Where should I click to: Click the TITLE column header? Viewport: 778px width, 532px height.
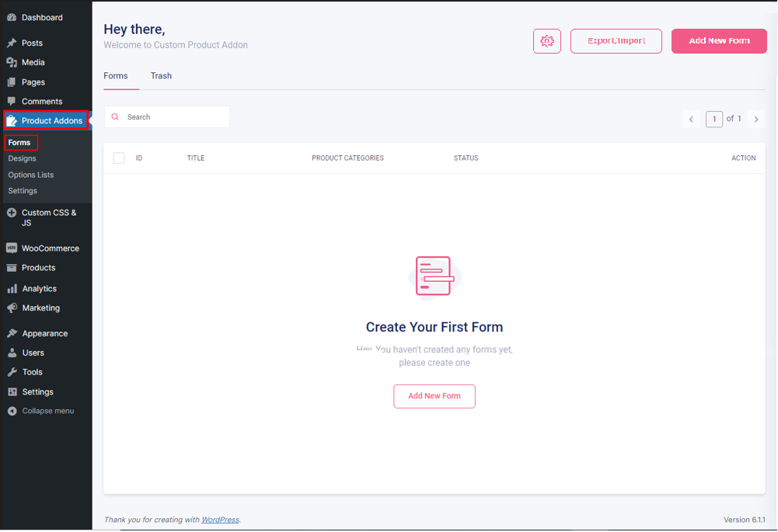click(x=196, y=158)
